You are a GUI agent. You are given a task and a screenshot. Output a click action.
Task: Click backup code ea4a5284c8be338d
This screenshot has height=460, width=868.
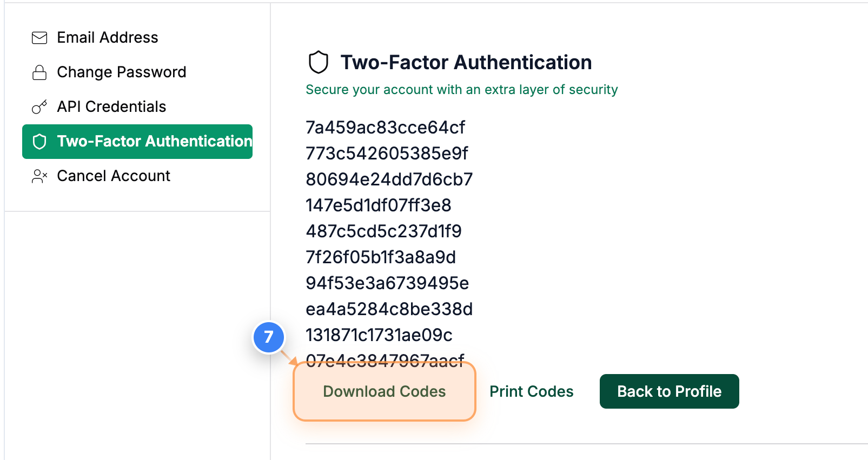(x=389, y=309)
